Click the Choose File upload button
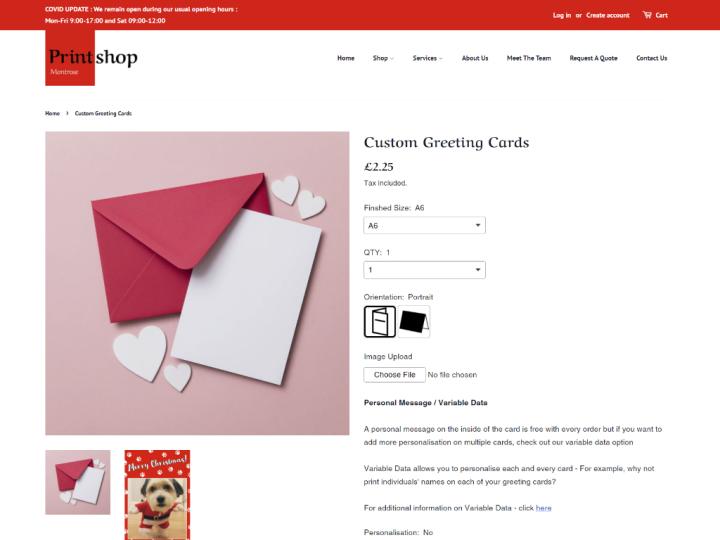Screen dimensions: 720x540 [394, 375]
